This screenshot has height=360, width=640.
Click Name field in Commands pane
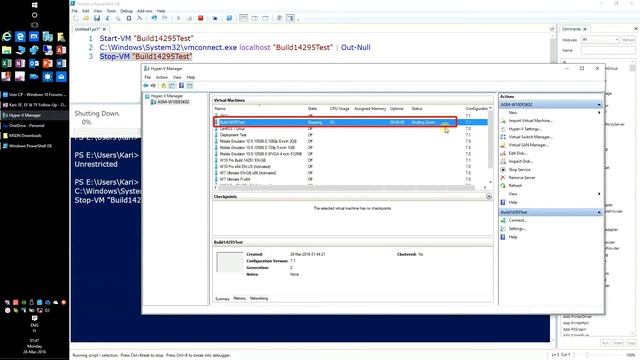608,50
